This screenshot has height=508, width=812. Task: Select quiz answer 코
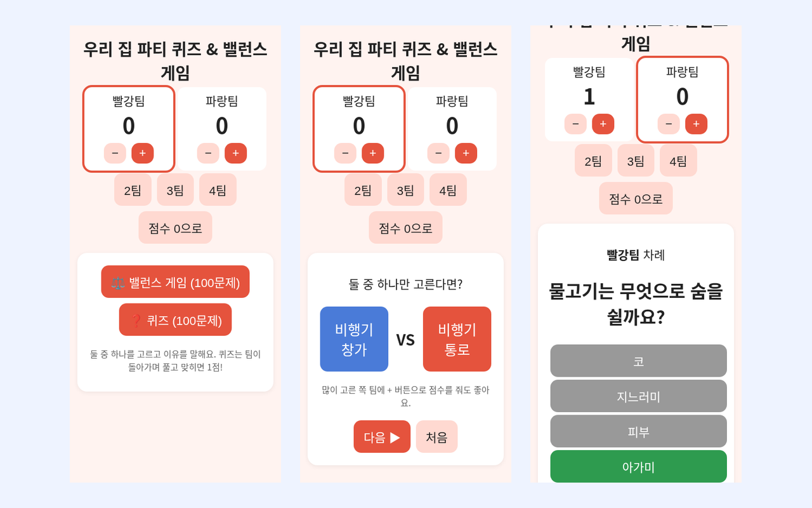(638, 361)
